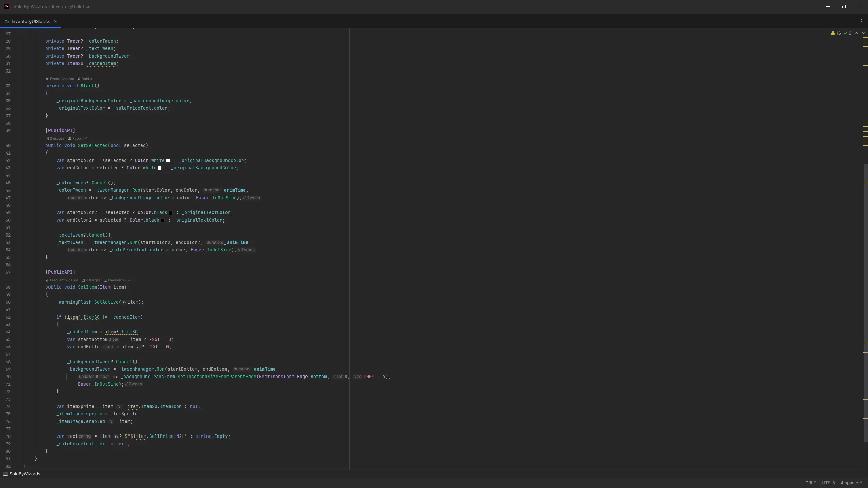Expand the '// Tween' folded hint on line 71
The height and width of the screenshot is (488, 868).
tap(134, 384)
